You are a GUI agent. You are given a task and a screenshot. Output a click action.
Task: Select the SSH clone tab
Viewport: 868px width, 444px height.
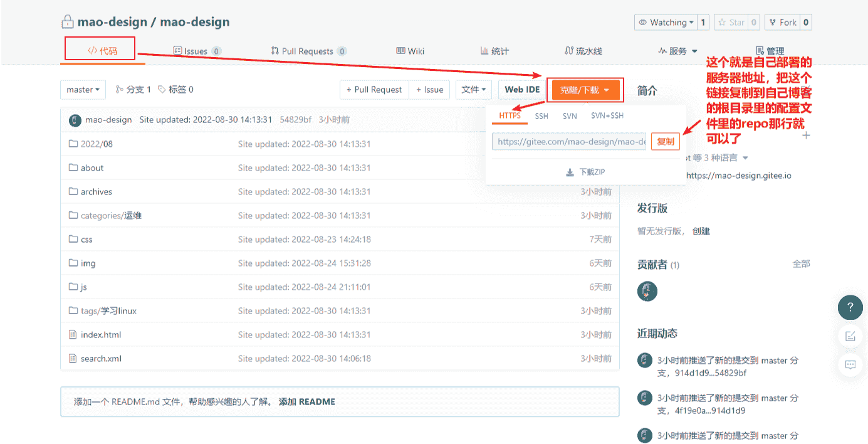point(541,116)
